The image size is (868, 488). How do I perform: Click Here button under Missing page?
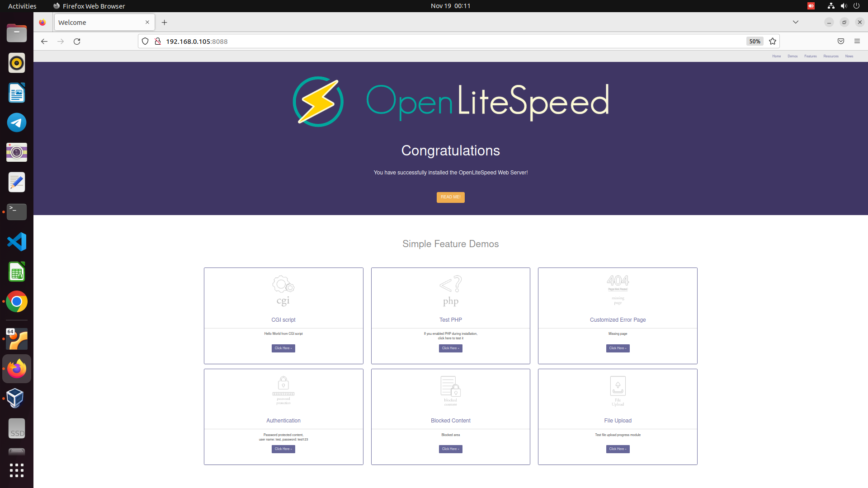coord(618,348)
